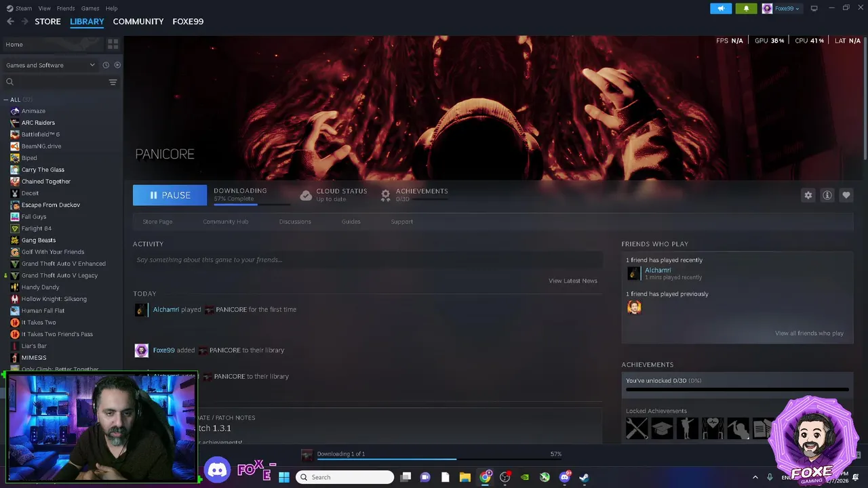
Task: Open PANICORE Store Page link
Action: click(x=157, y=222)
